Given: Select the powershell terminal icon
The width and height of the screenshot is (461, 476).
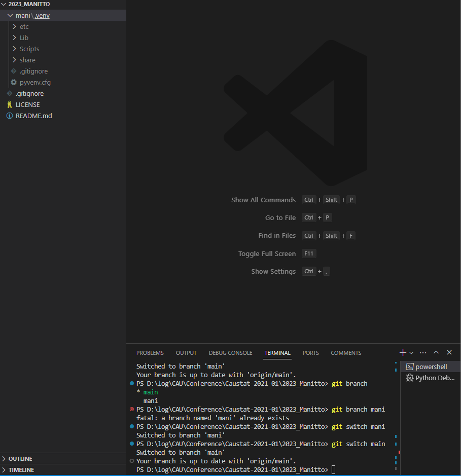Looking at the screenshot, I should 410,367.
